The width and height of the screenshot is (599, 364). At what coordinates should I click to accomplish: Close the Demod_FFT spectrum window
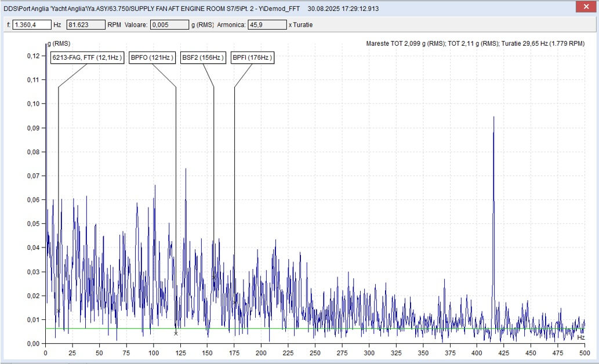pyautogui.click(x=586, y=7)
